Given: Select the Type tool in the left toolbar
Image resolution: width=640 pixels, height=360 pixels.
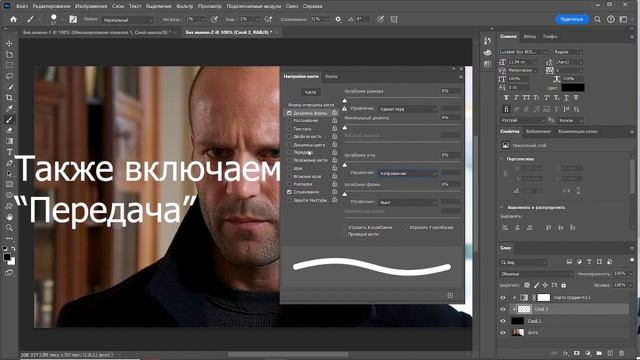Looking at the screenshot, I should 9,152.
